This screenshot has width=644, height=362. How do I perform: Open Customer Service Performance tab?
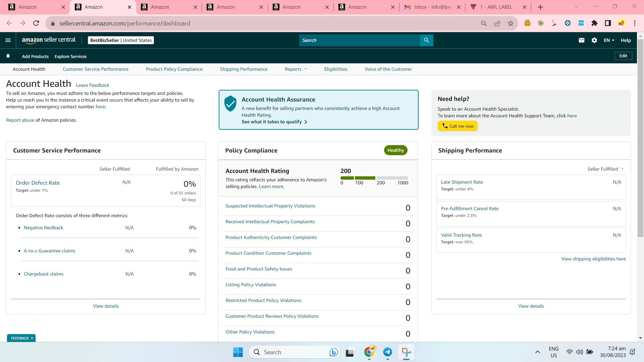pyautogui.click(x=95, y=69)
